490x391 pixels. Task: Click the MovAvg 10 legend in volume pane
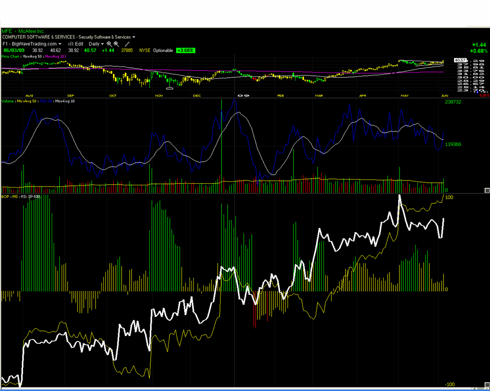[65, 101]
